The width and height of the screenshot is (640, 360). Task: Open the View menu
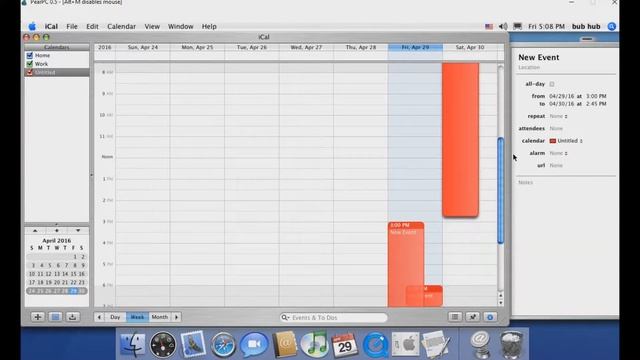152,27
